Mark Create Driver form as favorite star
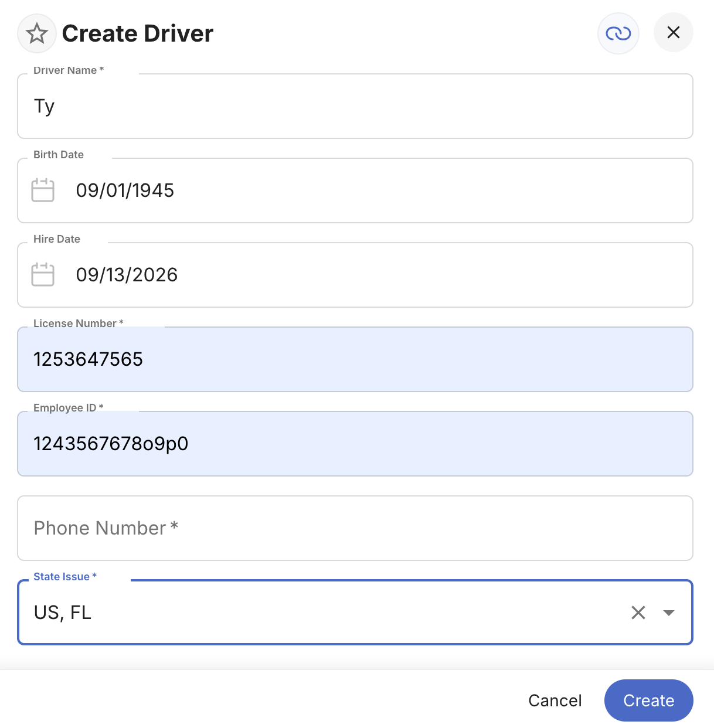Screen dimensions: 714x728 point(37,33)
